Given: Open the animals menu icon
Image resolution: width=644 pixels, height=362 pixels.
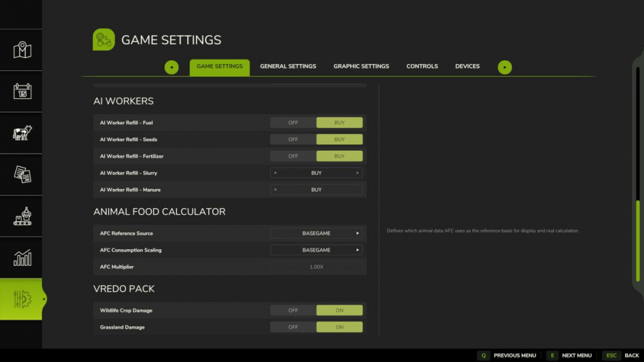Looking at the screenshot, I should click(x=21, y=134).
